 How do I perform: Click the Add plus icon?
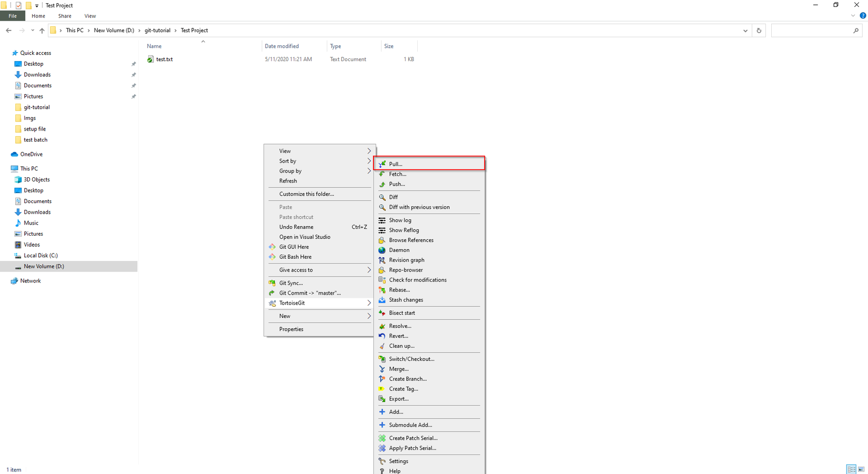(x=382, y=412)
